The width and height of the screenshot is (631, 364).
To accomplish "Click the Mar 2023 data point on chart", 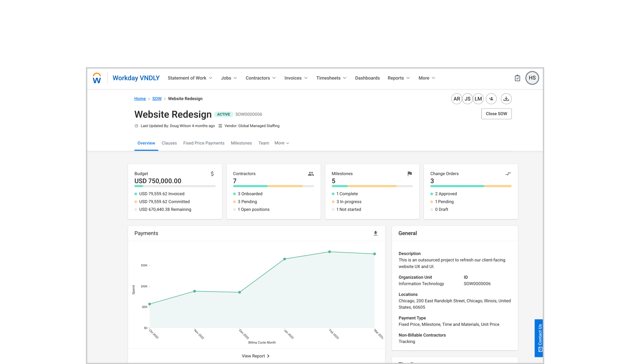I will click(374, 254).
